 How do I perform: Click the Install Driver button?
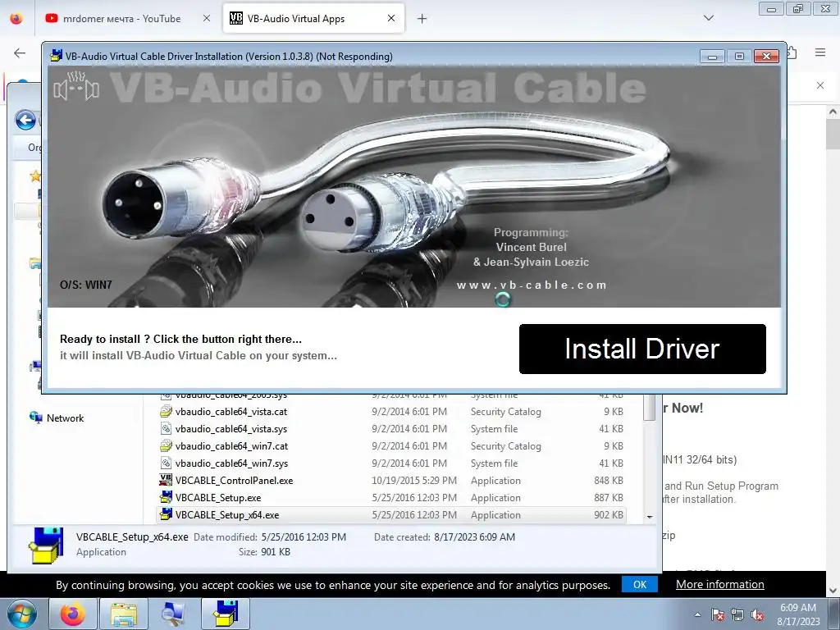point(642,349)
